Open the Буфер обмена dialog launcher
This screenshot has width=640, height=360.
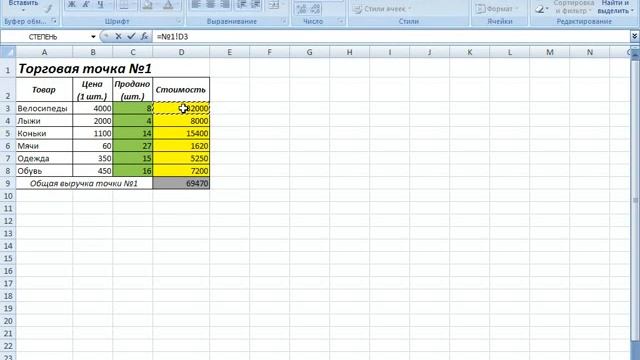coord(53,21)
